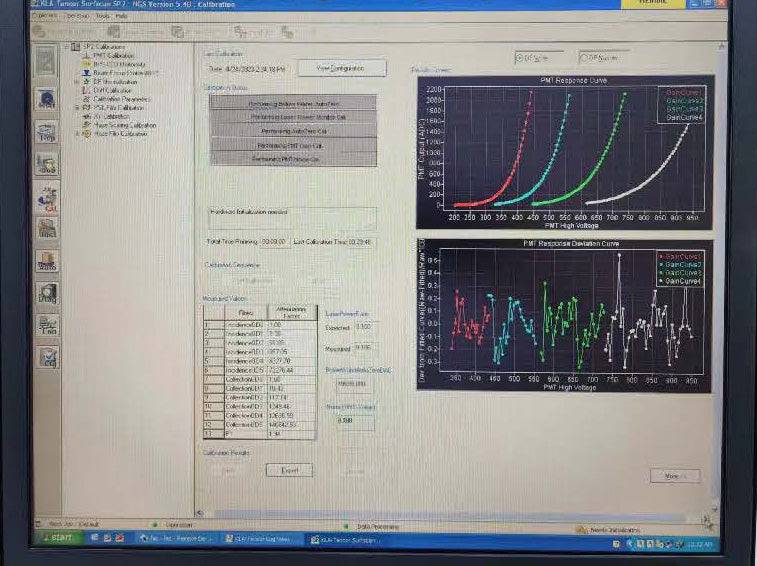Click the Needs Initialization status bar icon
Viewport: 757px width, 566px height.
pos(581,530)
